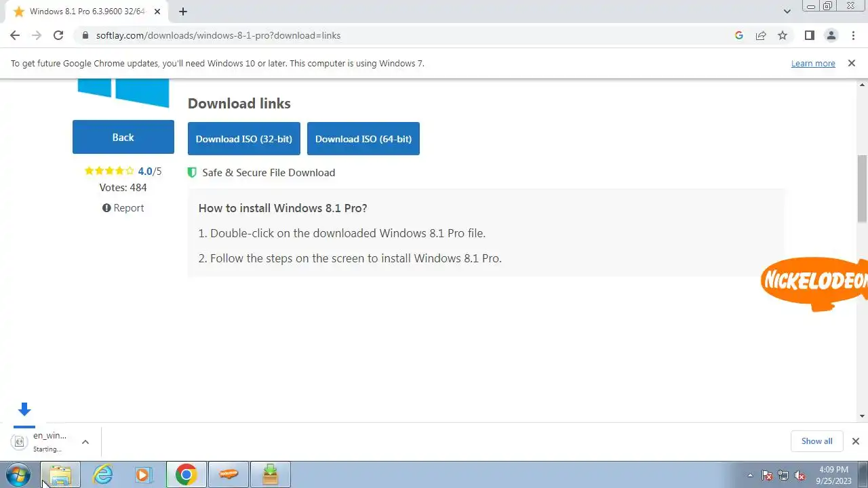Open the Chrome profile avatar
Viewport: 868px width, 488px height.
point(831,35)
